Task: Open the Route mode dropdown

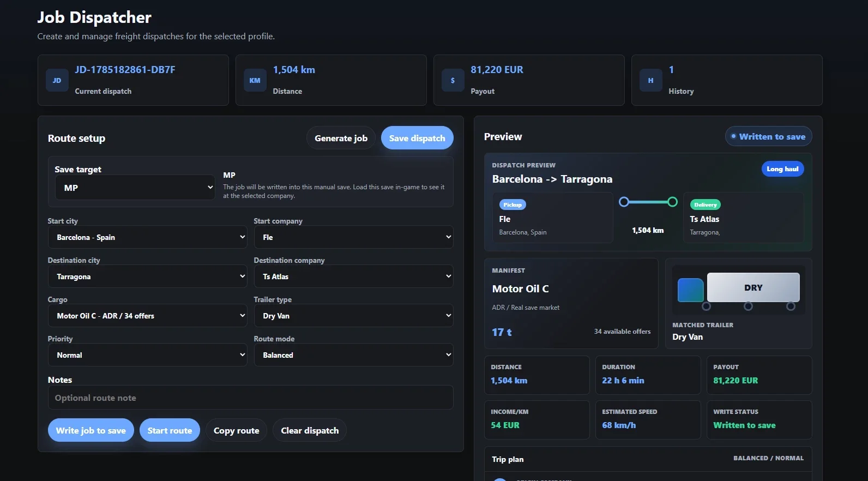Action: [353, 355]
